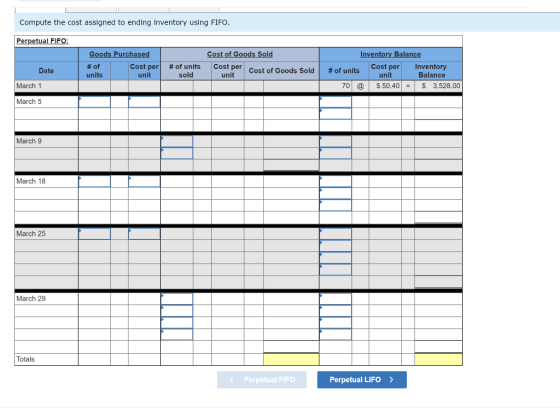Click the March 9 date label
560x409 pixels.
[x=29, y=141]
